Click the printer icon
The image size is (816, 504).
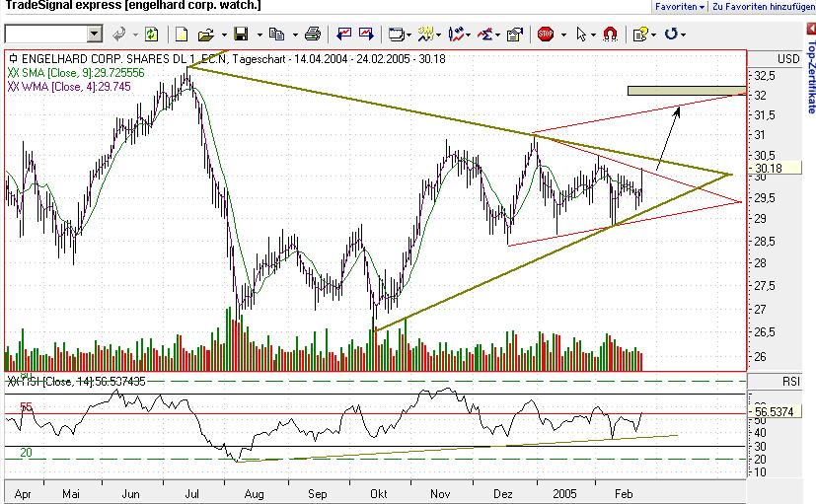tap(312, 35)
